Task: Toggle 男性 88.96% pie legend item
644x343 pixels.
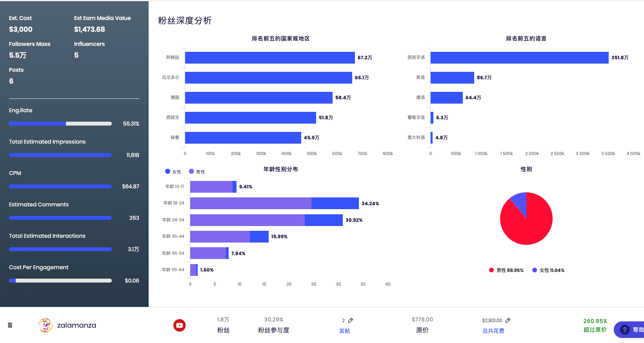Action: (506, 270)
